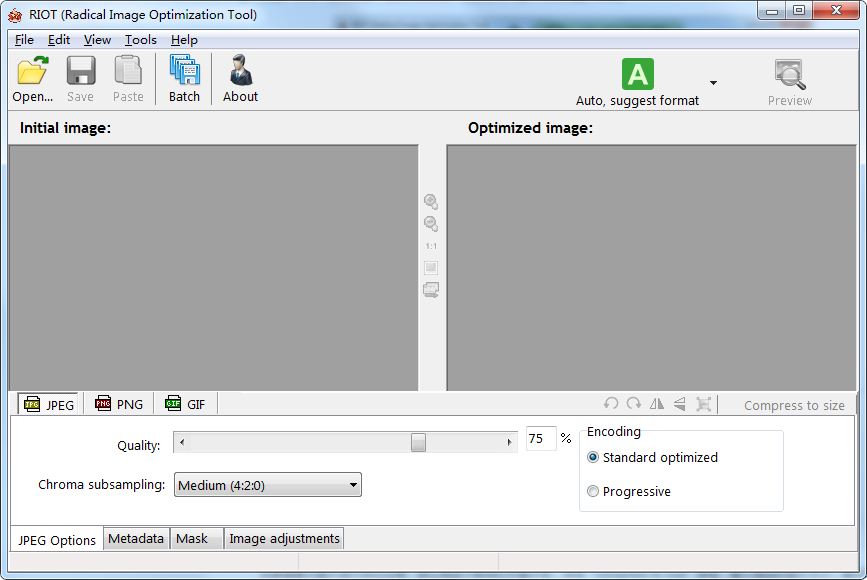The height and width of the screenshot is (580, 867).
Task: Maximize the RIOT window
Action: click(x=799, y=11)
